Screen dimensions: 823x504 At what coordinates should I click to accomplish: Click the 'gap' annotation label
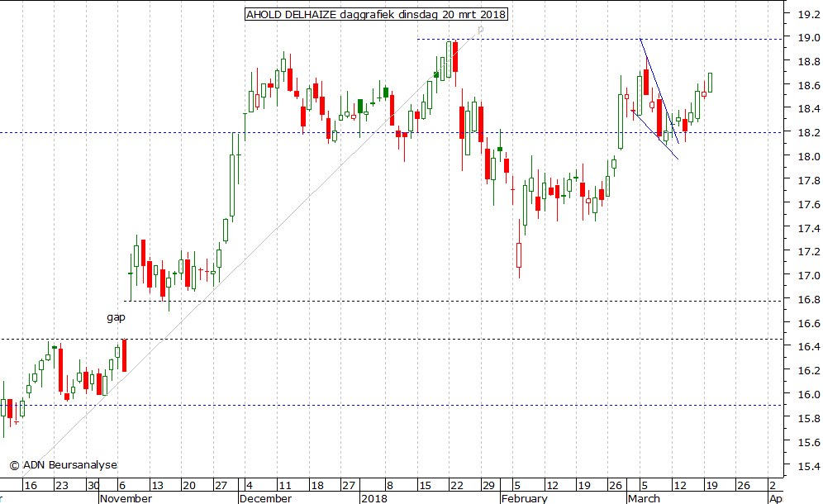(116, 317)
